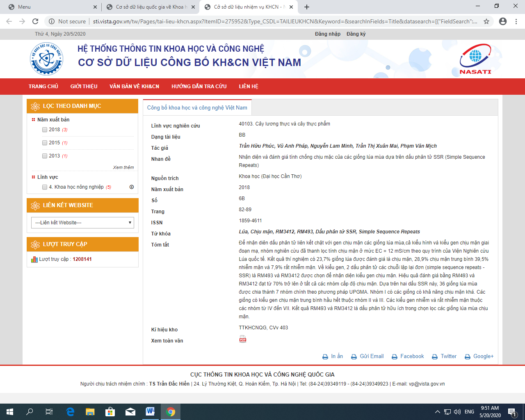Share the record via Gửi Email
This screenshot has height=420, width=525.
367,356
